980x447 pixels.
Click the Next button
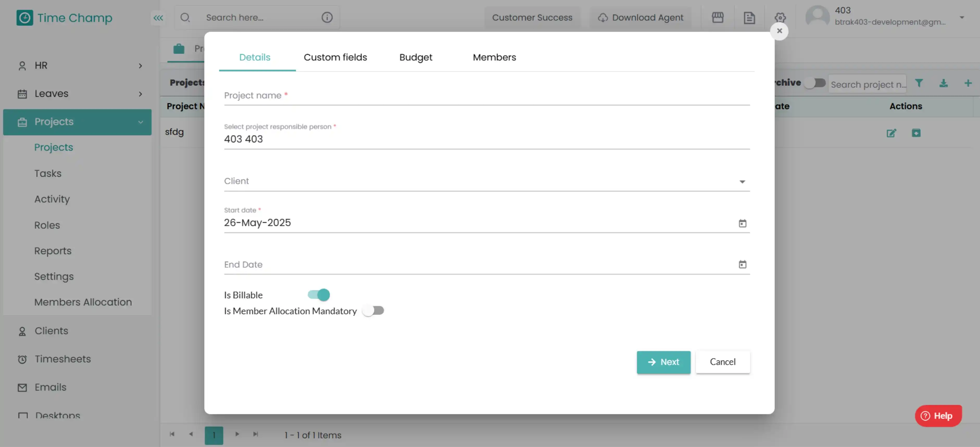pos(663,362)
